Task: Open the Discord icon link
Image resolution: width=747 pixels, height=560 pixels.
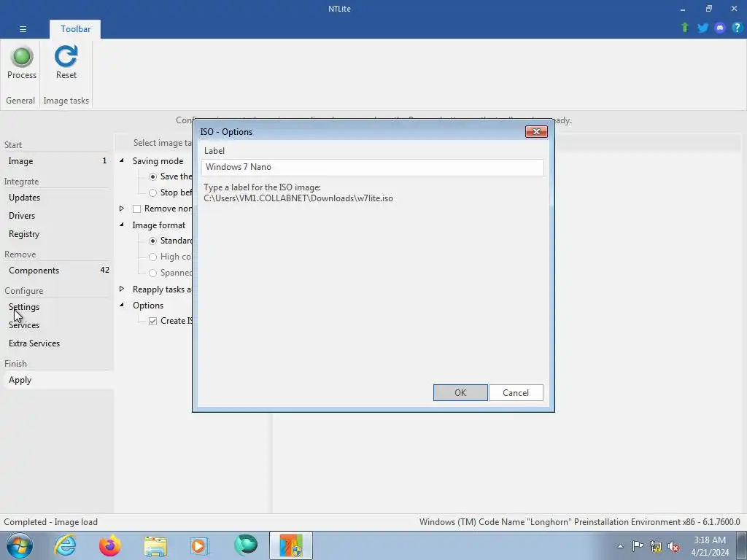Action: (x=720, y=28)
